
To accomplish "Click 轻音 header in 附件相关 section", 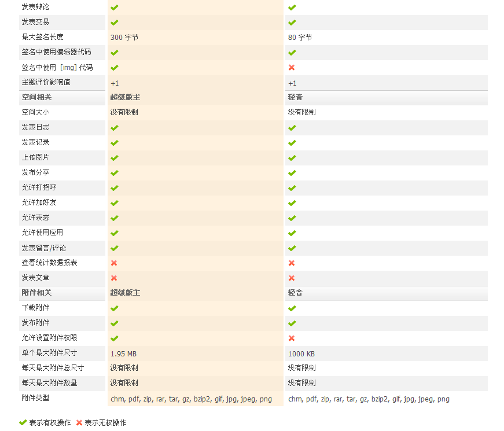I will point(295,293).
